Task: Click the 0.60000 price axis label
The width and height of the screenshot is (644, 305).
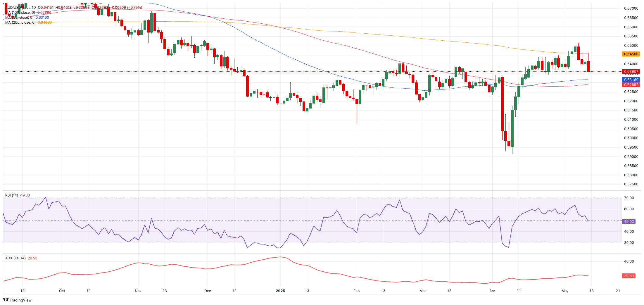Action: tap(631, 138)
